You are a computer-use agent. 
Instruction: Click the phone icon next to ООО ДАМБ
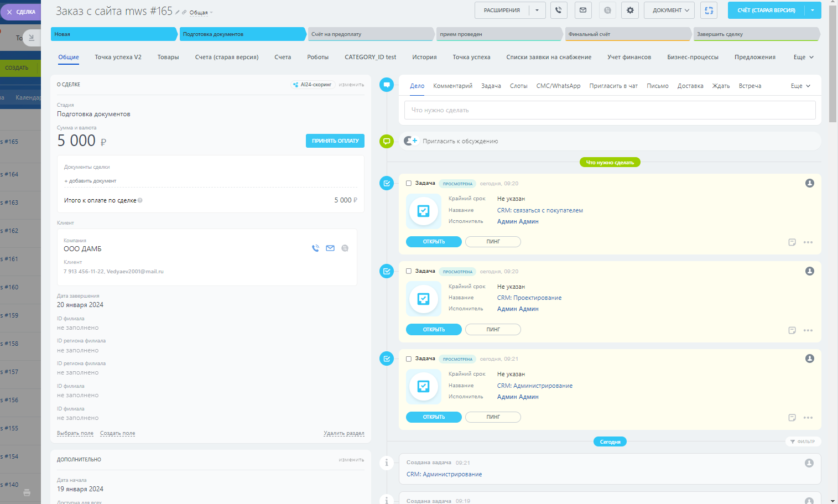[315, 248]
